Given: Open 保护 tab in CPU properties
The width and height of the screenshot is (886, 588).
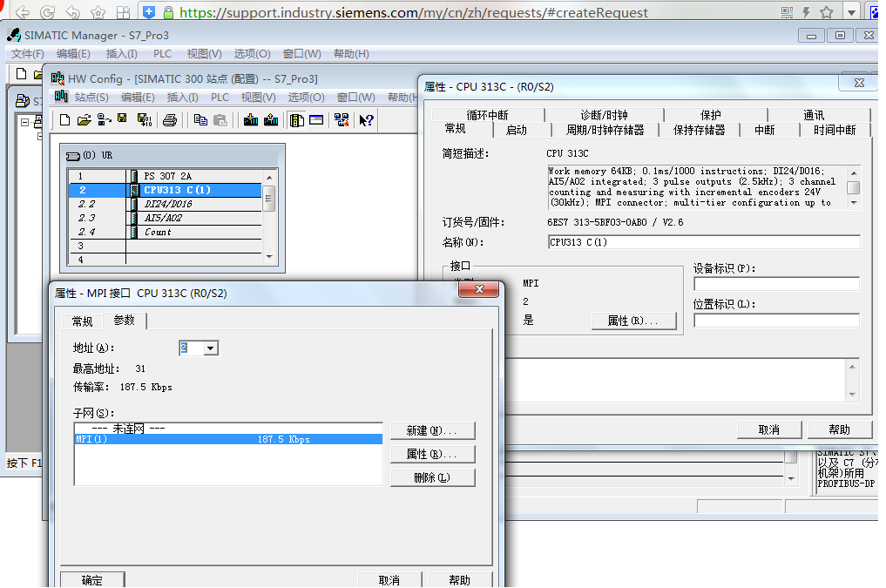Looking at the screenshot, I should [x=710, y=115].
